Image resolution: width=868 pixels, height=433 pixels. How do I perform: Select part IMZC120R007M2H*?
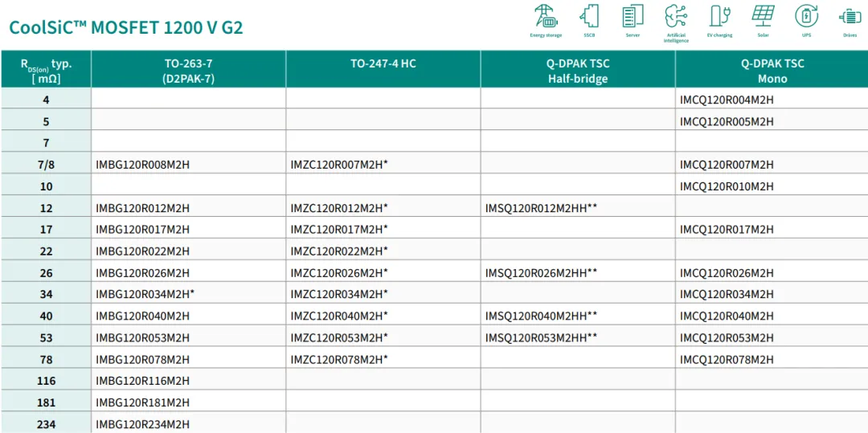[339, 165]
